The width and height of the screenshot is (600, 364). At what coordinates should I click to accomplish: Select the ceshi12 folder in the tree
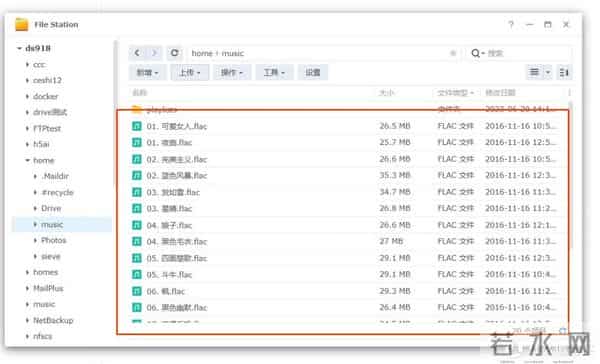[x=47, y=80]
